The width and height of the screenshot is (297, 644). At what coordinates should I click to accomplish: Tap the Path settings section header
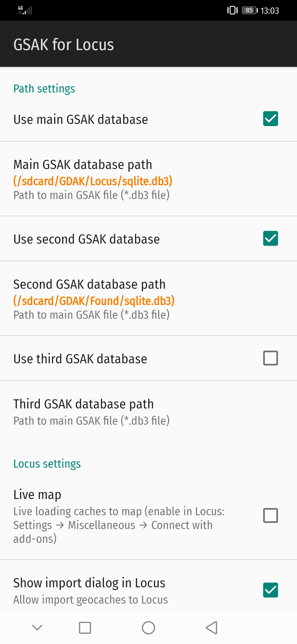tap(44, 89)
